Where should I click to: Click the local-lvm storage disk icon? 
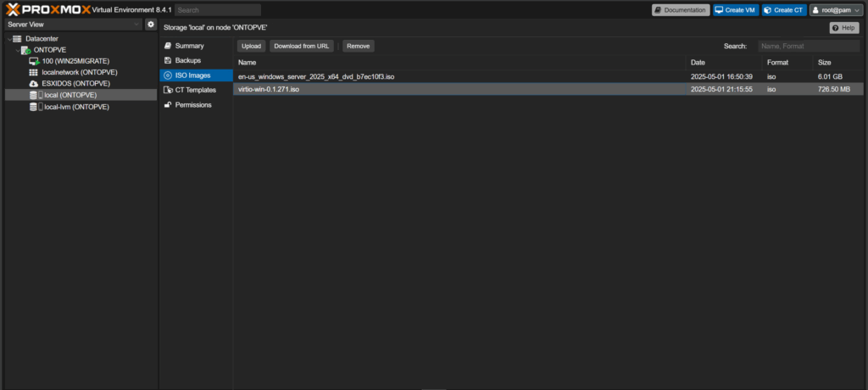tap(34, 107)
